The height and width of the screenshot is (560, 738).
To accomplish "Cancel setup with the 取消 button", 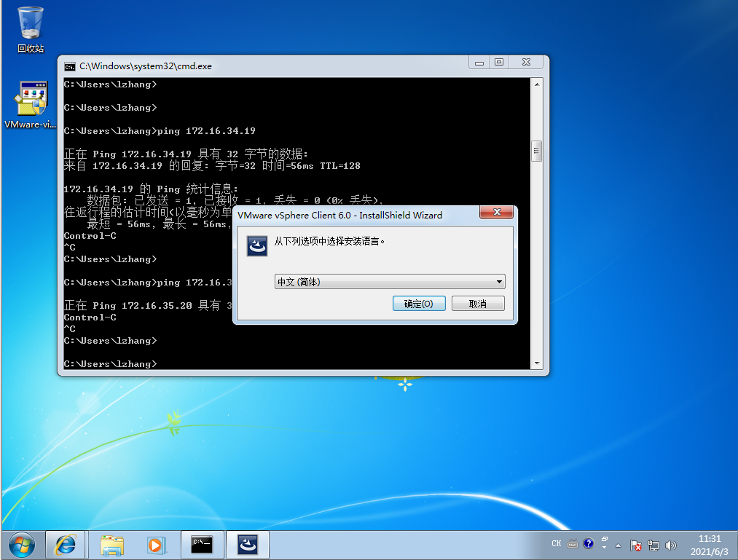I will point(478,304).
